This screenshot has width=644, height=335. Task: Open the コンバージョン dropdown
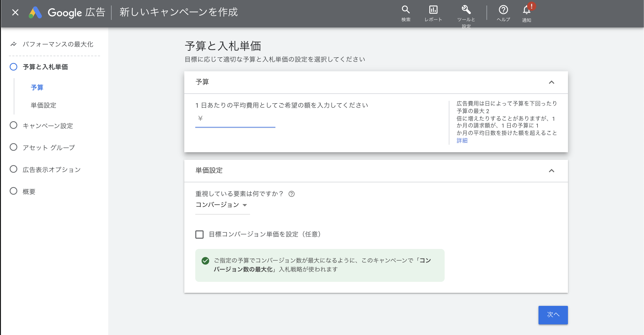coord(221,205)
